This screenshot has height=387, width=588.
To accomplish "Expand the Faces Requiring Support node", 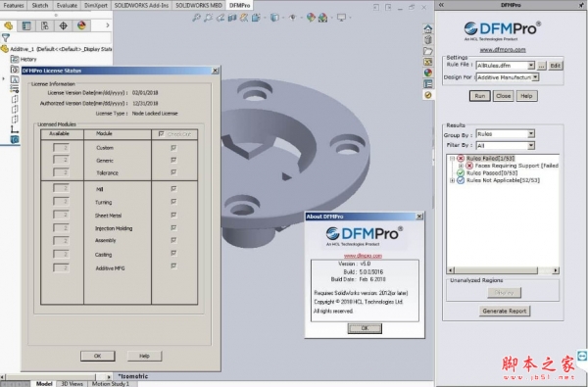I will pos(461,166).
